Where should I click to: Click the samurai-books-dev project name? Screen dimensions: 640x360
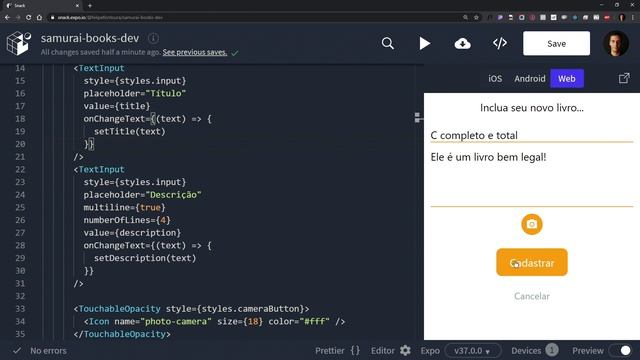pos(90,38)
